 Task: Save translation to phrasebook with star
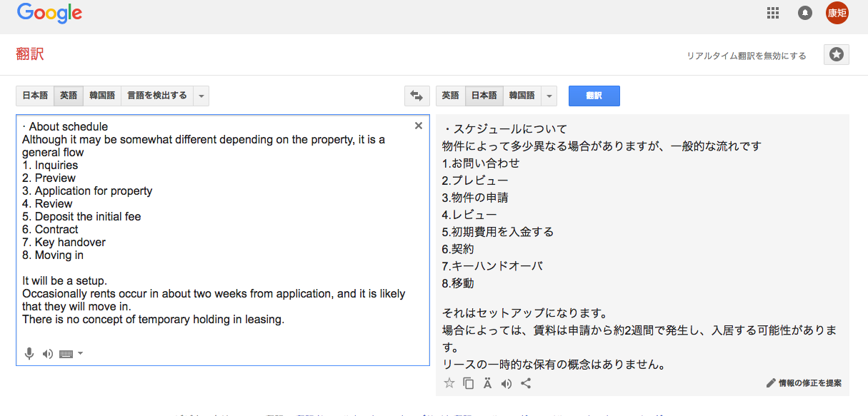449,383
